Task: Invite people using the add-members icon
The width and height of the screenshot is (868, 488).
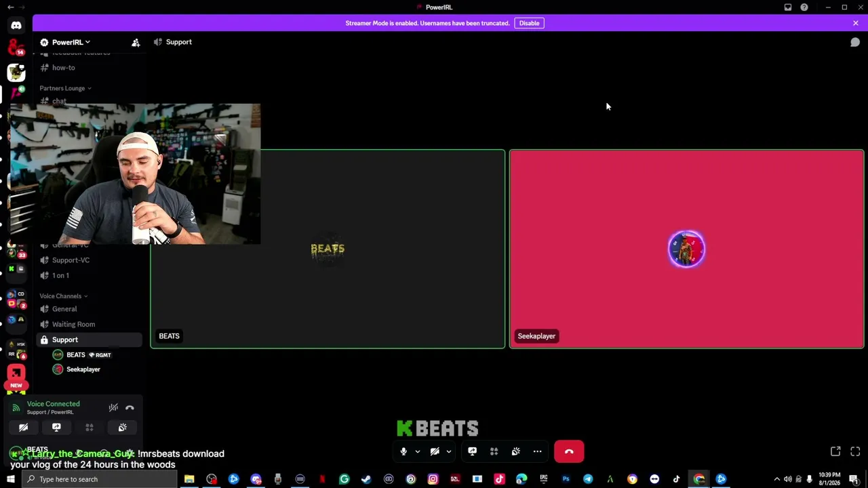Action: [136, 42]
